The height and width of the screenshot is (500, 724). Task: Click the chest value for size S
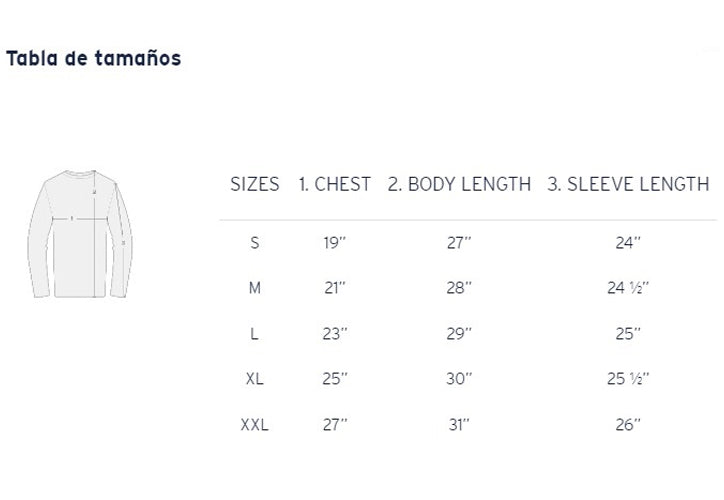pyautogui.click(x=335, y=242)
